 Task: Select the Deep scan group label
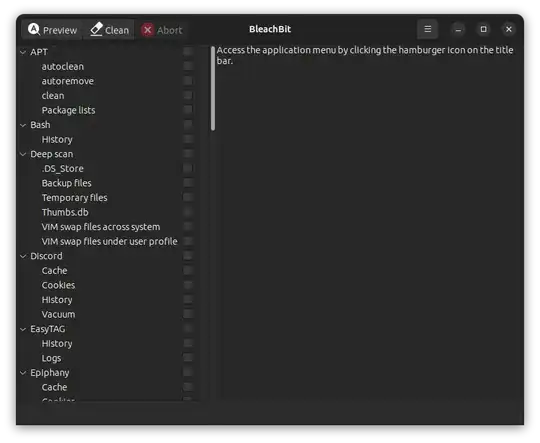coord(52,154)
